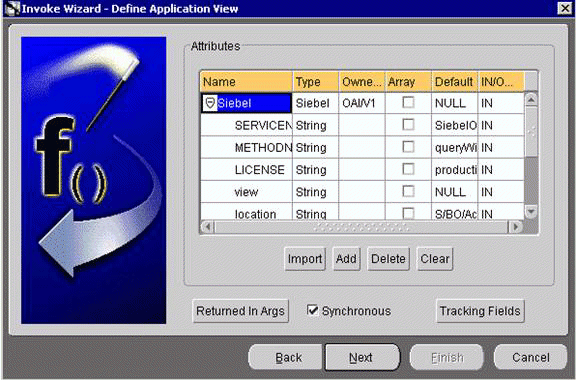The image size is (576, 380).
Task: Toggle Array checkbox for view row
Action: [408, 191]
